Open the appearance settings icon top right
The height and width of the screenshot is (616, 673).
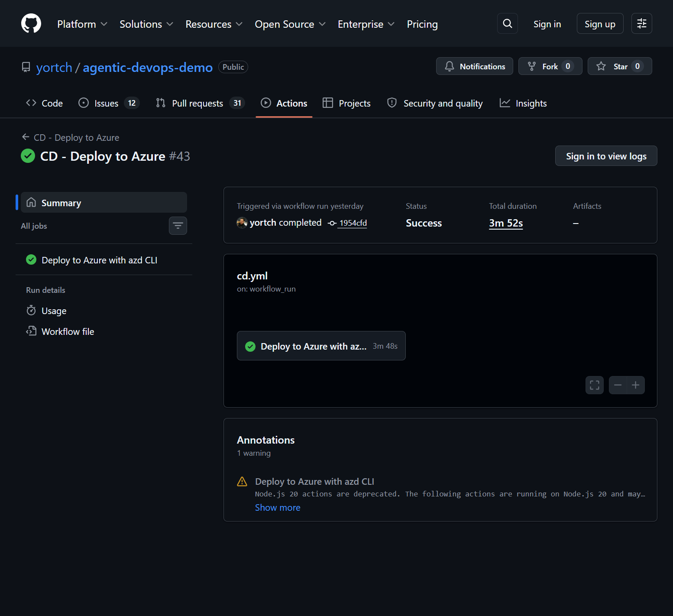tap(641, 23)
